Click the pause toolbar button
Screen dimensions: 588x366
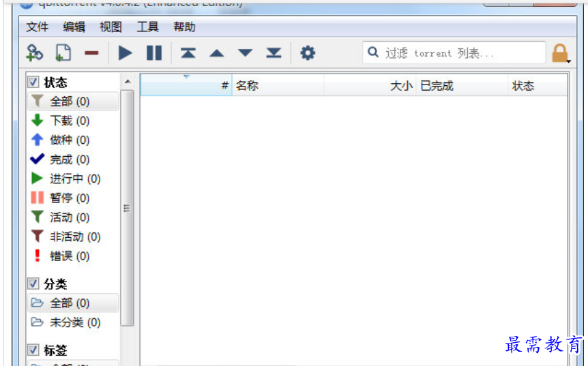pos(154,52)
